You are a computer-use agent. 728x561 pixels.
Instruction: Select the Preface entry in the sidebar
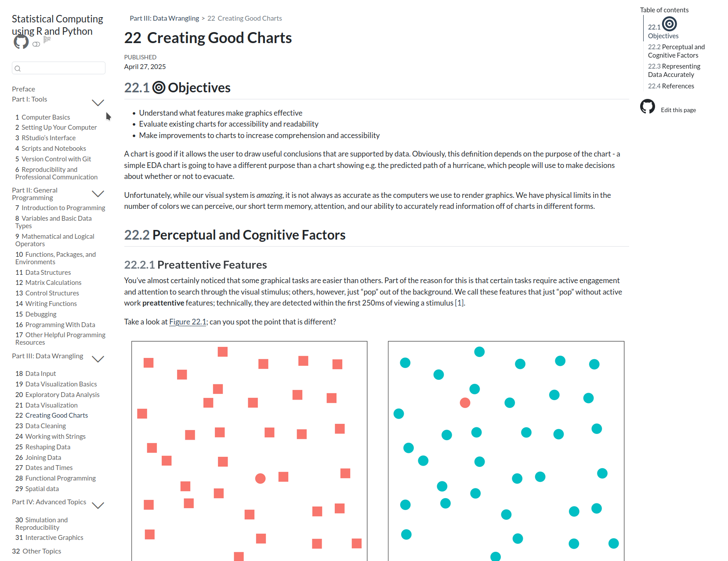click(x=23, y=89)
